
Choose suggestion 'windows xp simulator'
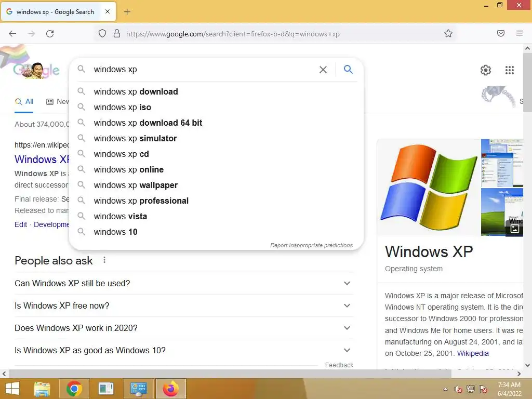coord(216,138)
